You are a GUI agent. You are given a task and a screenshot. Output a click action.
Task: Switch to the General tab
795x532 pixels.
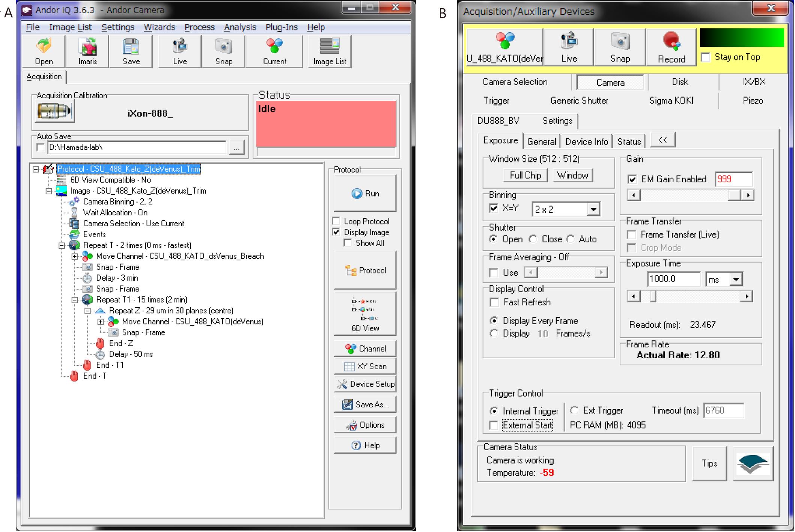pos(541,142)
